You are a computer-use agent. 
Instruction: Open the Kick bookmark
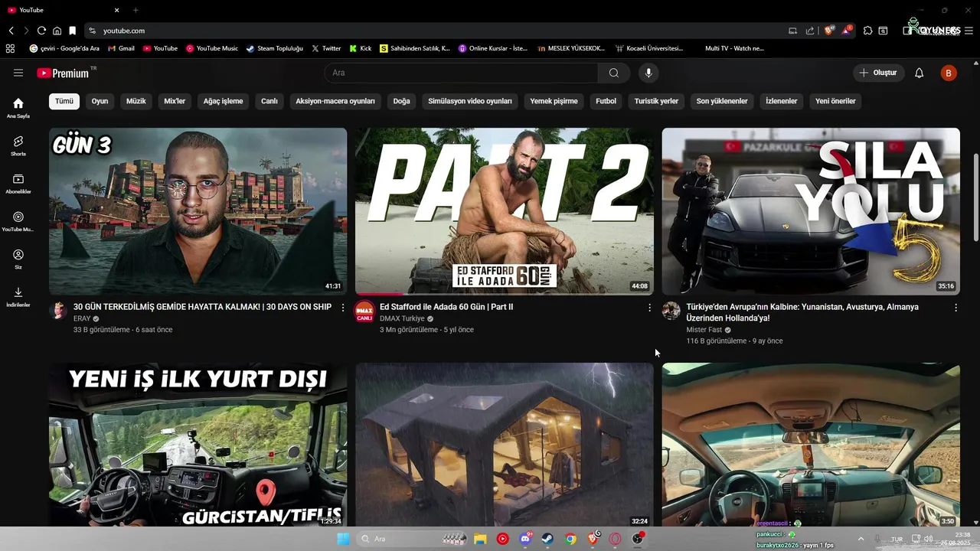pos(361,48)
